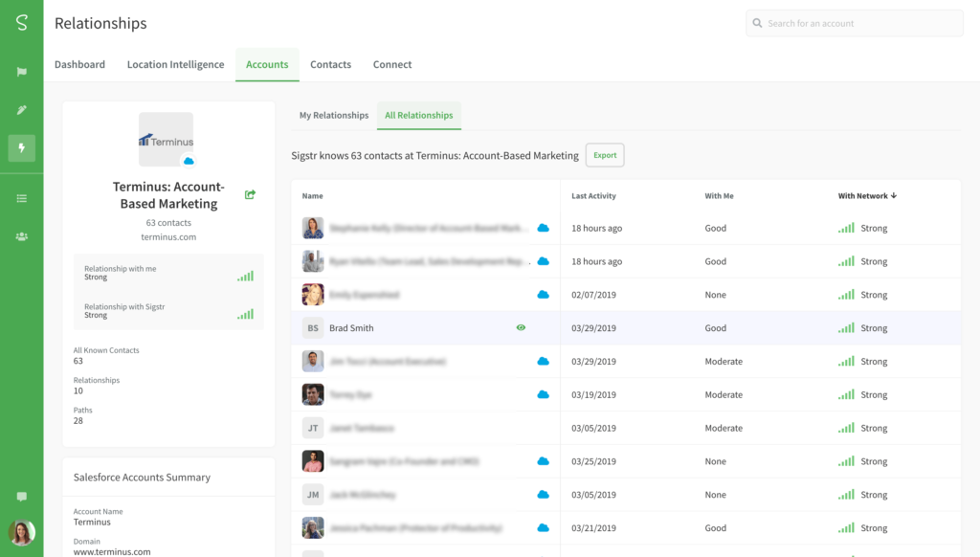This screenshot has height=557, width=980.
Task: Click the terminus.com domain under the account name
Action: tap(168, 237)
